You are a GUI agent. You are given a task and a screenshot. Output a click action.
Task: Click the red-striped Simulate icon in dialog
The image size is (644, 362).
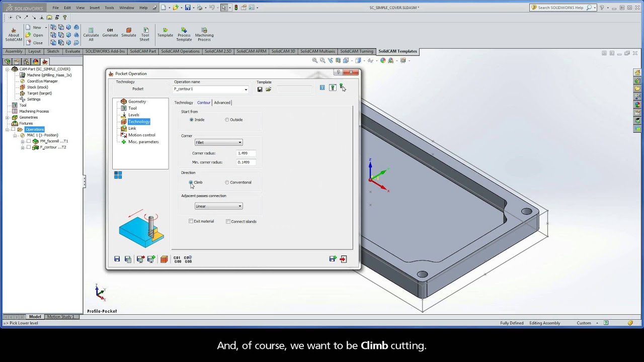coord(164,259)
